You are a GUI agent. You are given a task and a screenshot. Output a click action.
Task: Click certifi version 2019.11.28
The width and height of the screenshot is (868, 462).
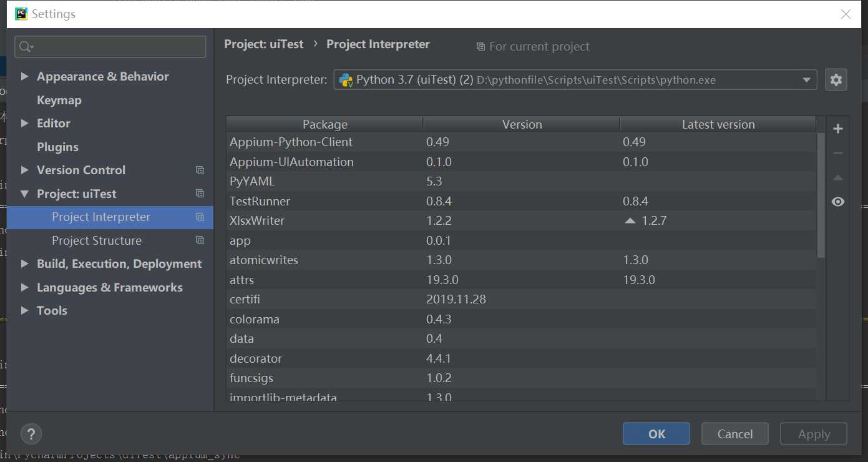coord(456,299)
